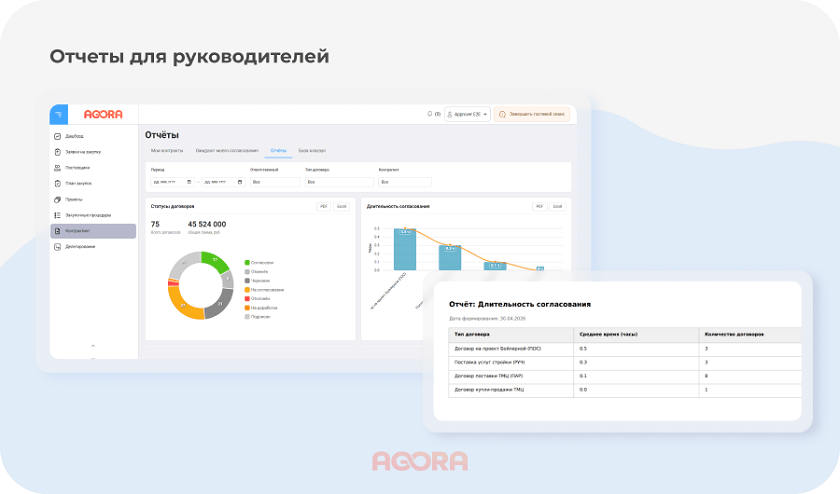
Task: Click the AGORA logo in header
Action: pyautogui.click(x=103, y=114)
